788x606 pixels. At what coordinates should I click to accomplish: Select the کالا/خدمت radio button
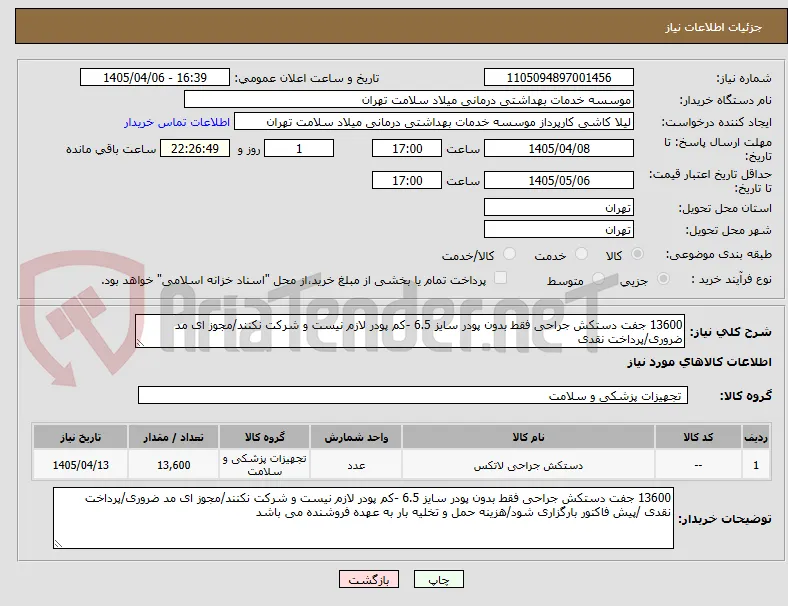[509, 254]
